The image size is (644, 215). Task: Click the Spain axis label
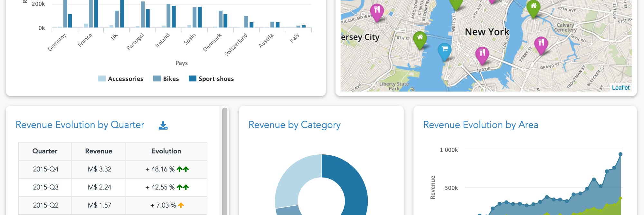190,39
